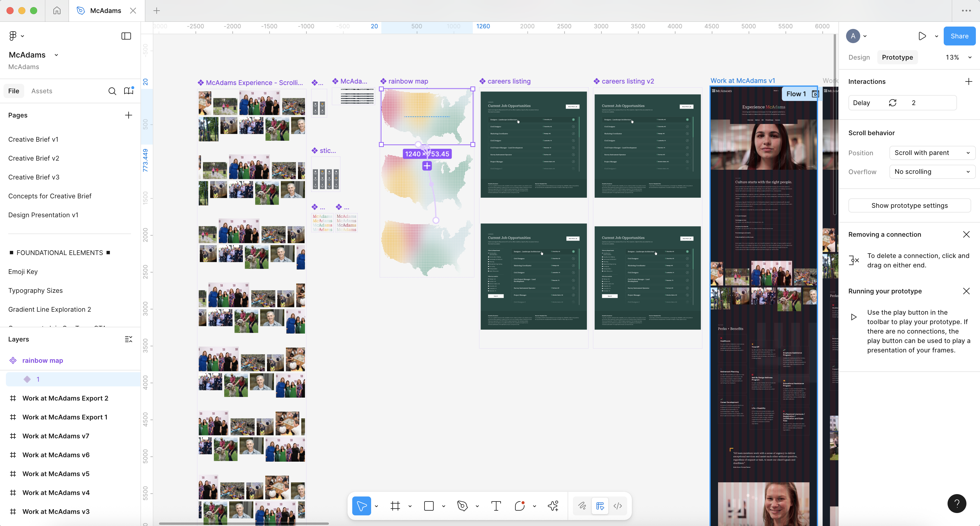The height and width of the screenshot is (526, 980).
Task: Open the Actions AI tool
Action: [x=553, y=506]
